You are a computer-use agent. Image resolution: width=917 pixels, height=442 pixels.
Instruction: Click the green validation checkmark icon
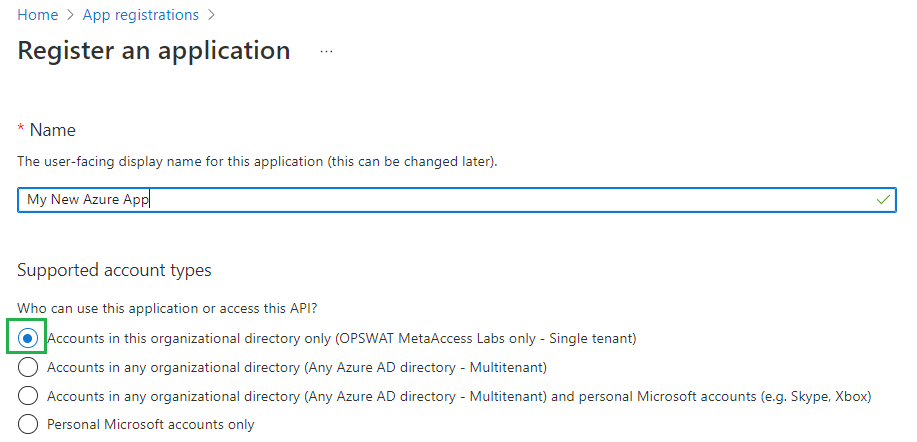883,200
